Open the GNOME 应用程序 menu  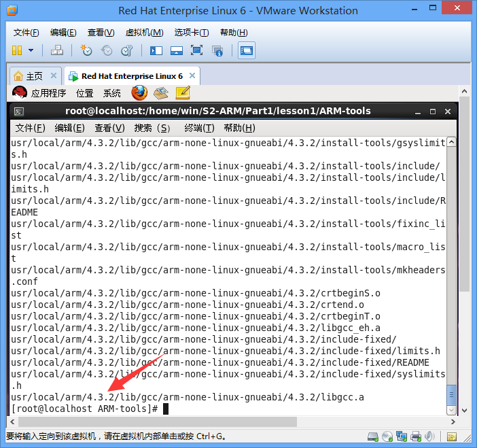tap(48, 93)
